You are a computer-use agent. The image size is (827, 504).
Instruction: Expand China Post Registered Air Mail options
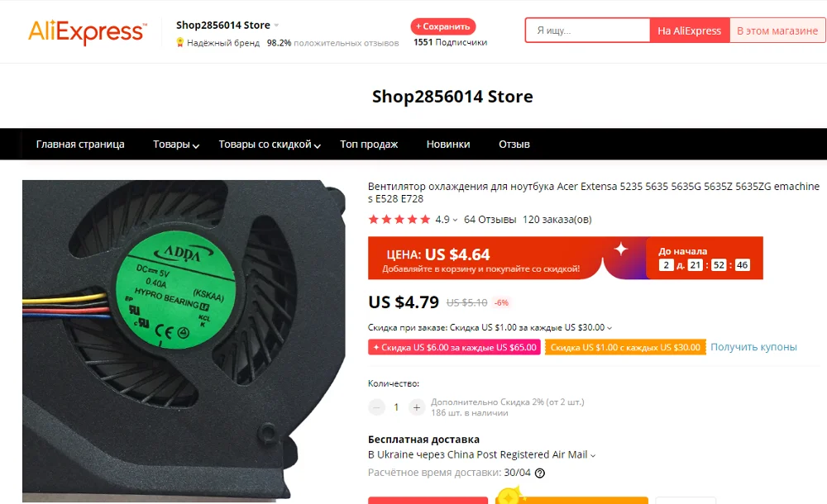click(593, 455)
